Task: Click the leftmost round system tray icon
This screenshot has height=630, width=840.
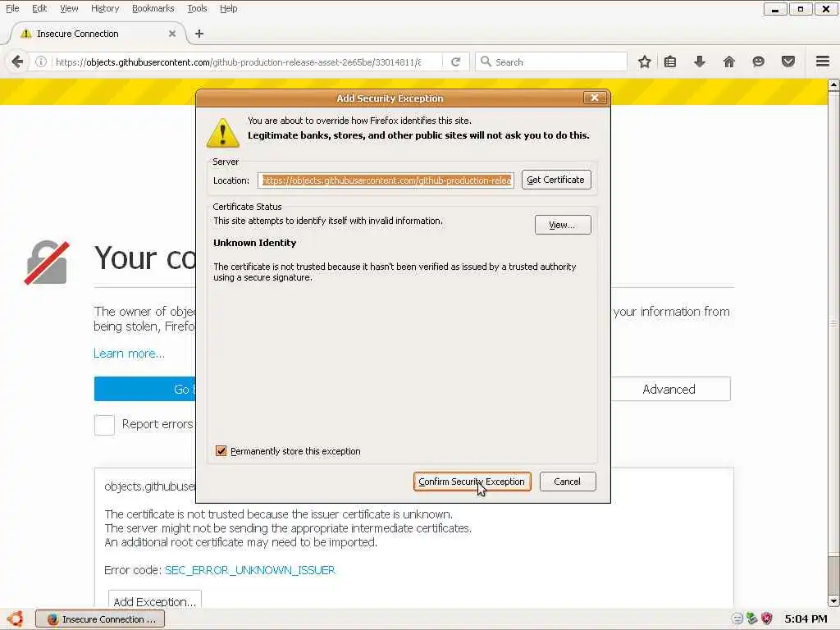Action: pos(737,619)
